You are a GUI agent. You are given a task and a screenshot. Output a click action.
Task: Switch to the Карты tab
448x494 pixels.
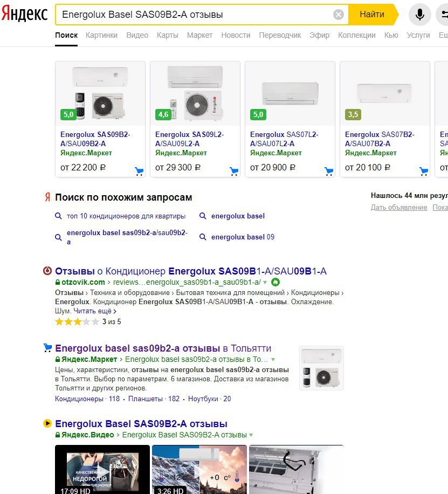[167, 35]
